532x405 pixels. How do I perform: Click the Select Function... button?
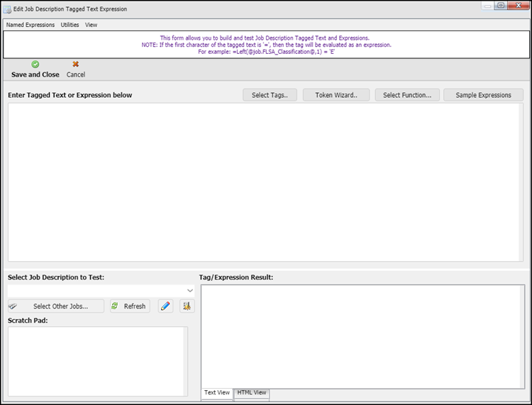[407, 95]
